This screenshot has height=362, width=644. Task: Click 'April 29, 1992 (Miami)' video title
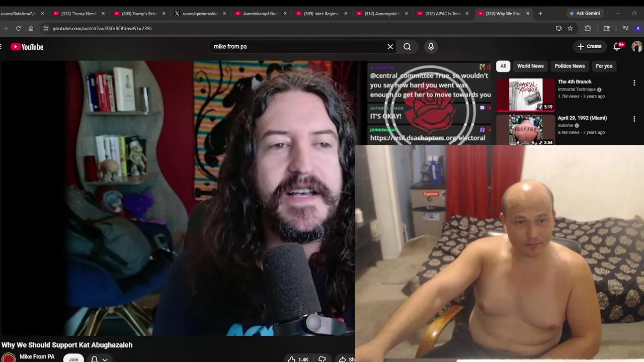pos(582,118)
